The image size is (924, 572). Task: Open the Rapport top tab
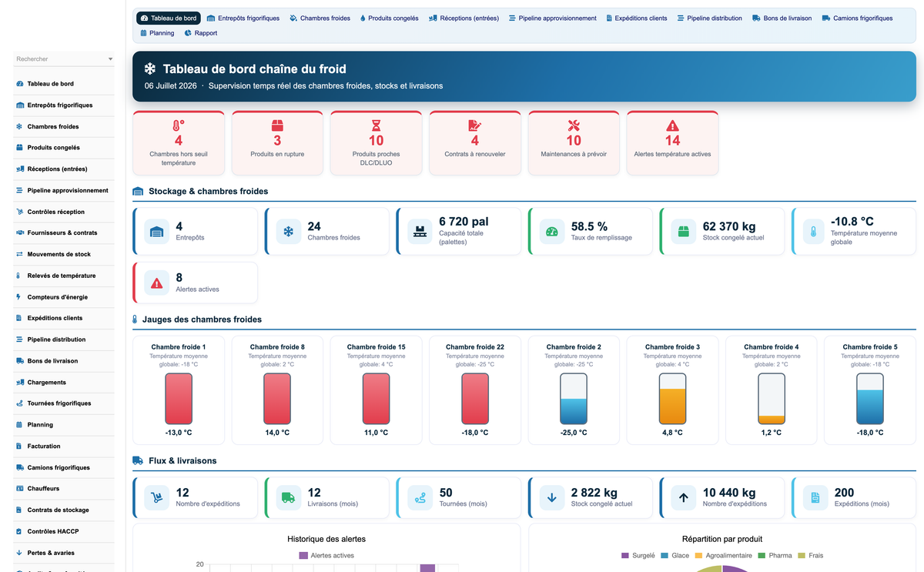201,33
